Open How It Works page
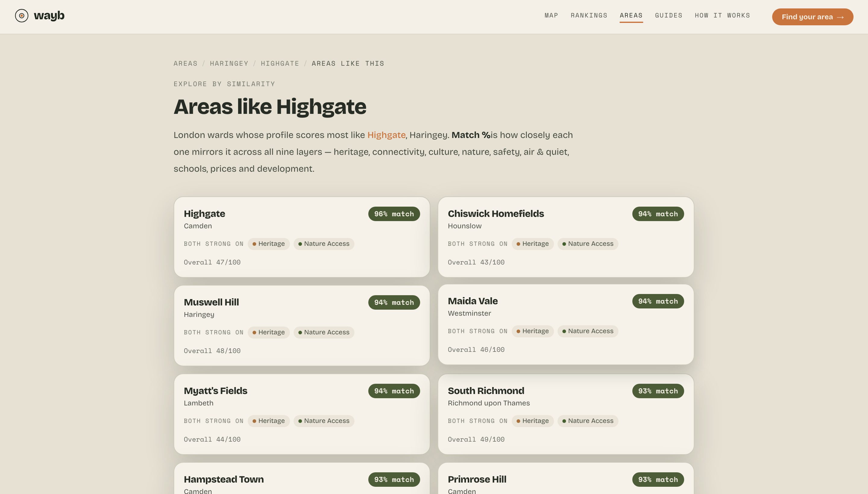This screenshot has height=494, width=868. coord(722,15)
